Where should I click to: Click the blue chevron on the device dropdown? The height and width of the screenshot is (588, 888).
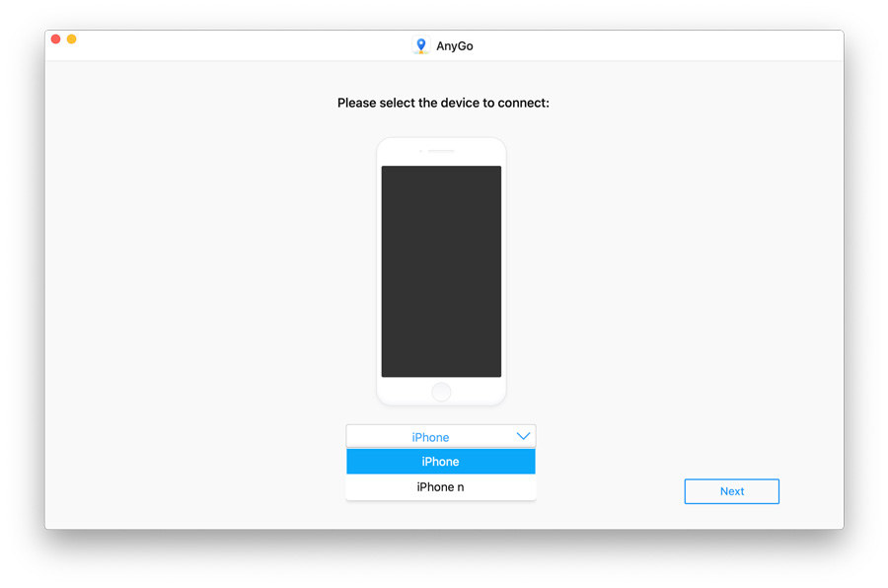coord(524,436)
